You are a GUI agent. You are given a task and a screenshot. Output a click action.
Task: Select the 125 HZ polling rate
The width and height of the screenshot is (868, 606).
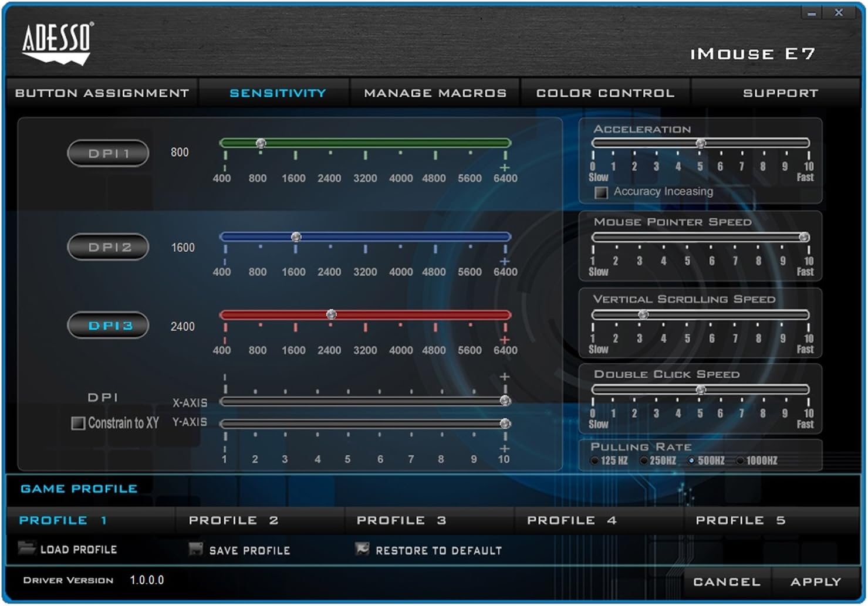click(595, 461)
